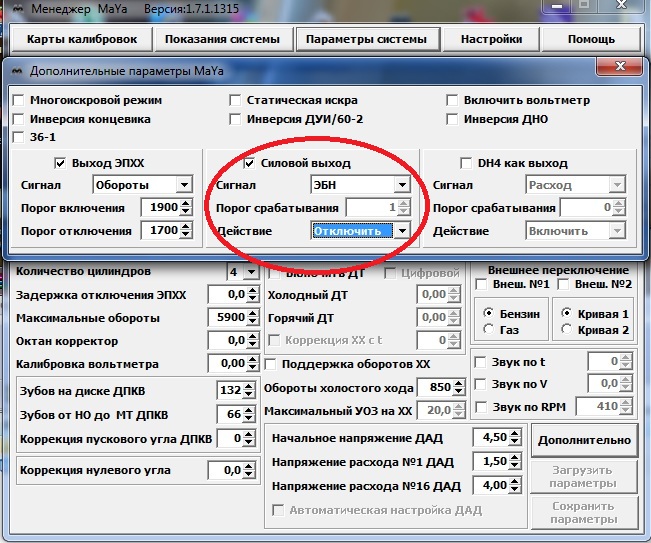The height and width of the screenshot is (543, 651).
Task: Enable Статическая искра checkbox
Action: pyautogui.click(x=235, y=100)
